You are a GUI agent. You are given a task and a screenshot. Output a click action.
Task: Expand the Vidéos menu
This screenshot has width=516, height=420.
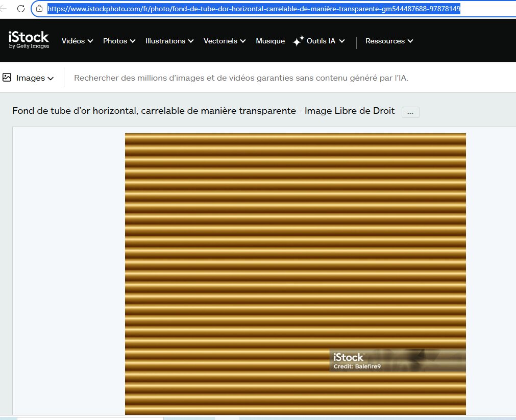coord(78,41)
